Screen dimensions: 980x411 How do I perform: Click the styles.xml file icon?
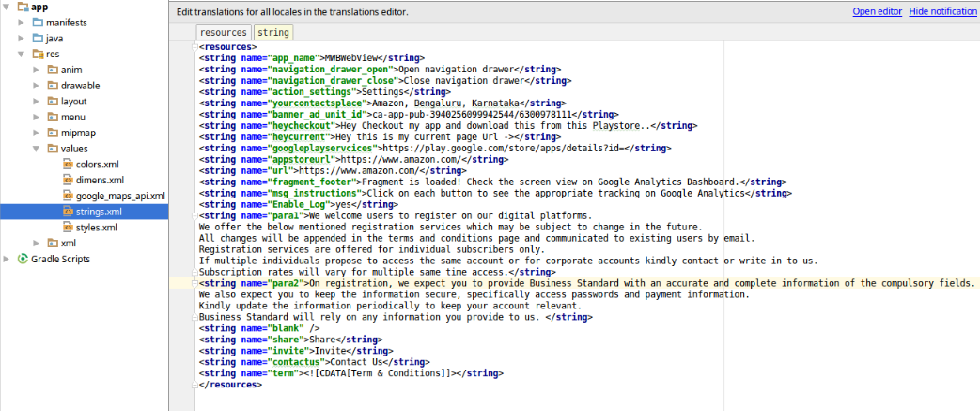click(69, 227)
